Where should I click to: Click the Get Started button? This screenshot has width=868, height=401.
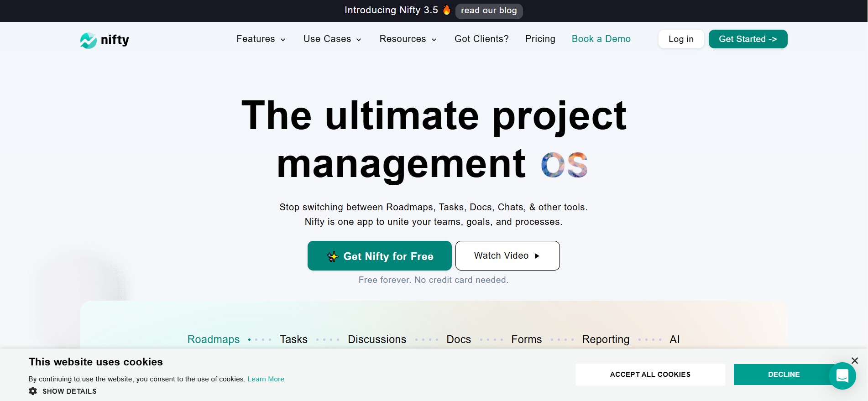point(748,39)
